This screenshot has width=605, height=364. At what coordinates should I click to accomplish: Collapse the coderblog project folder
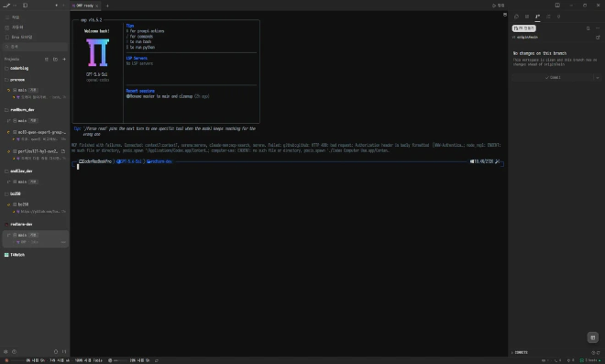[6, 69]
